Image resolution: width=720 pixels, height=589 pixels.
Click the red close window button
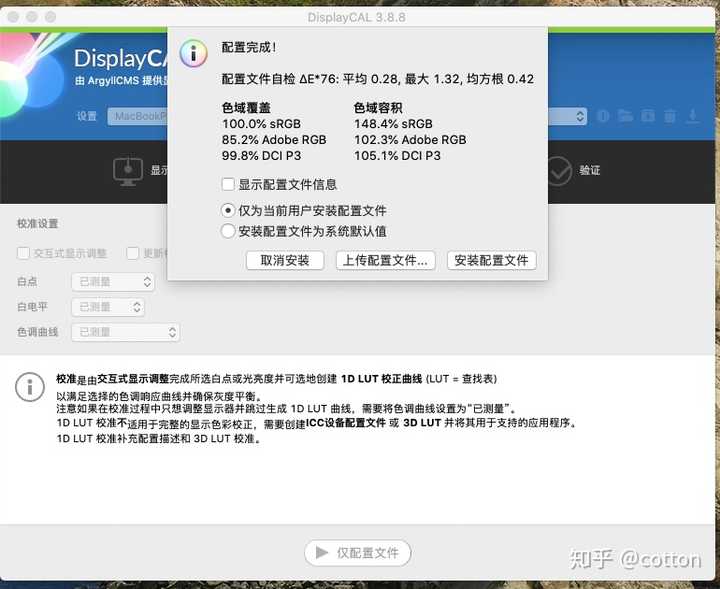pos(14,17)
